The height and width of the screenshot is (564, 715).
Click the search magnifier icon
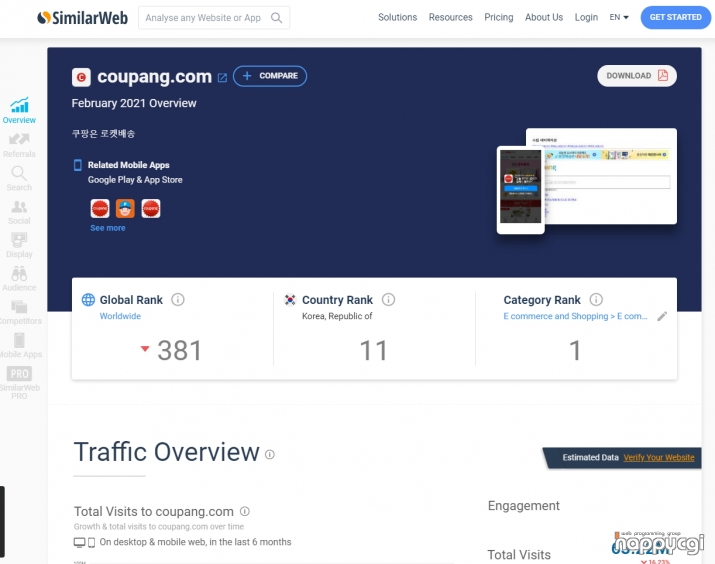coord(276,18)
